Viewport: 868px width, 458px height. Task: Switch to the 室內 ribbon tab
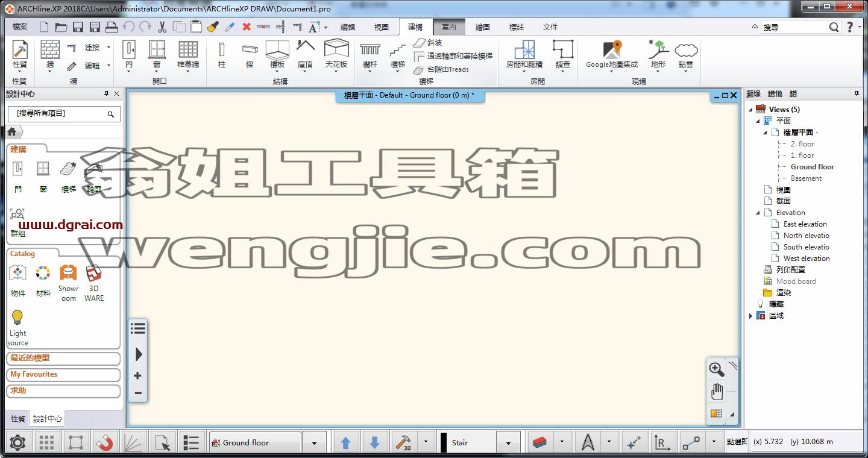pos(449,27)
